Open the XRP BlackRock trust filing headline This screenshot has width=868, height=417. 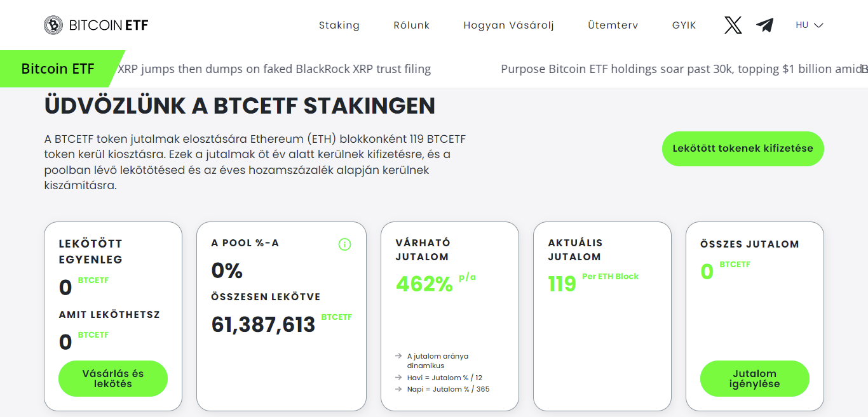(x=275, y=69)
